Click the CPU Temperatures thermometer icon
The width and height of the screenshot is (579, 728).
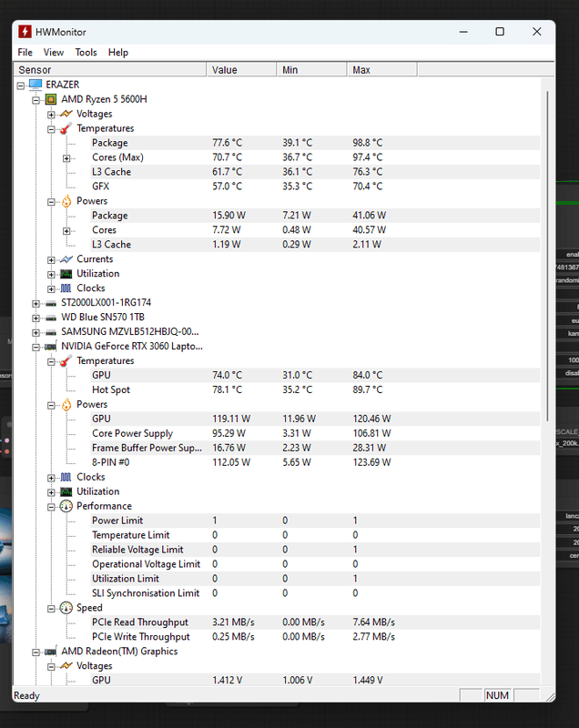point(66,128)
